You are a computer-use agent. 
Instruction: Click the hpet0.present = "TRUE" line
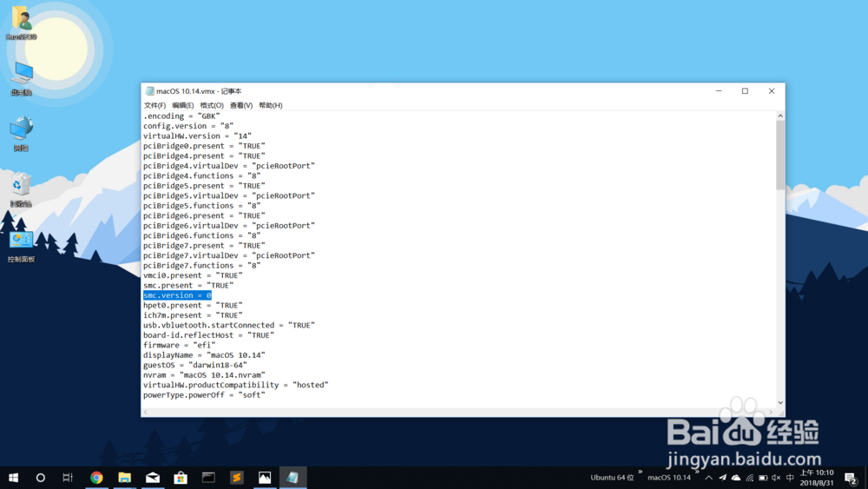click(x=193, y=305)
